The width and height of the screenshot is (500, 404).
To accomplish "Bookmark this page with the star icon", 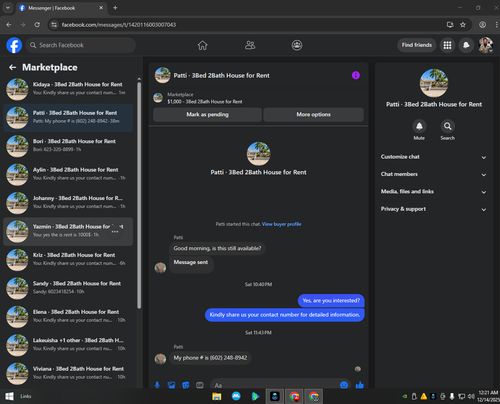I will pos(463,25).
